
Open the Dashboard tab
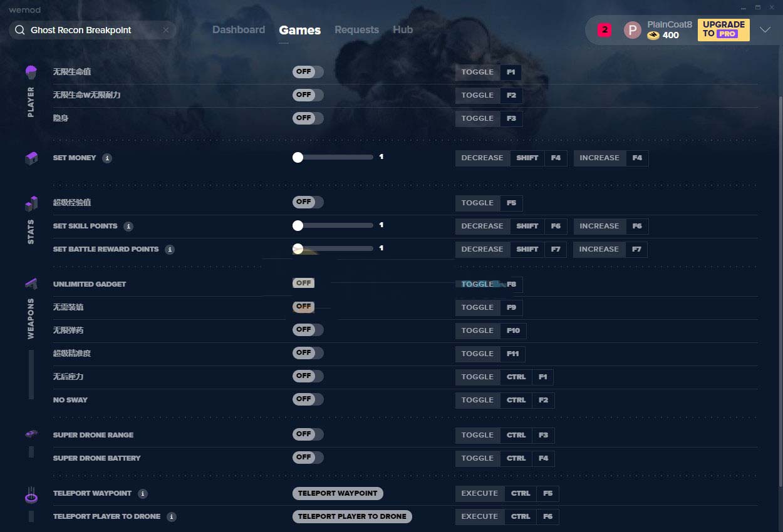pyautogui.click(x=239, y=29)
